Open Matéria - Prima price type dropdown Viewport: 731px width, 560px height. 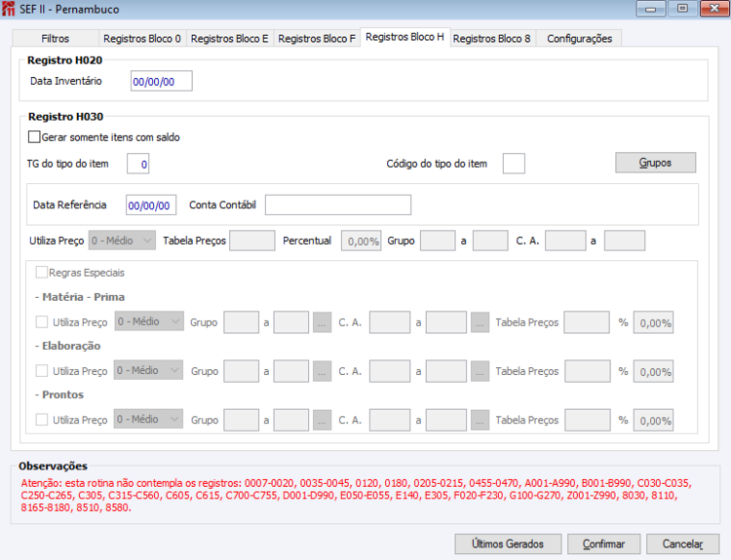coord(149,321)
